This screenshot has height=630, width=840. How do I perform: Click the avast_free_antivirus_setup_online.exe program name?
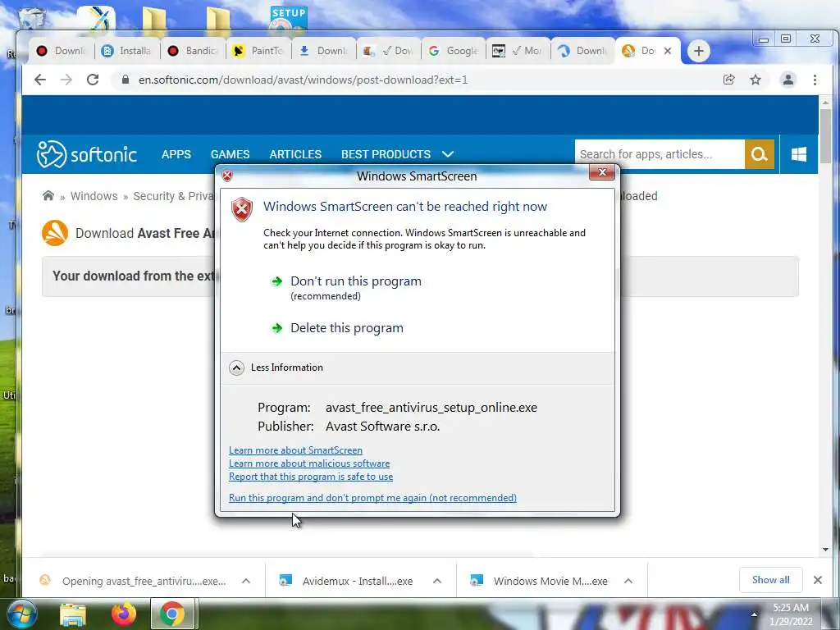tap(431, 408)
